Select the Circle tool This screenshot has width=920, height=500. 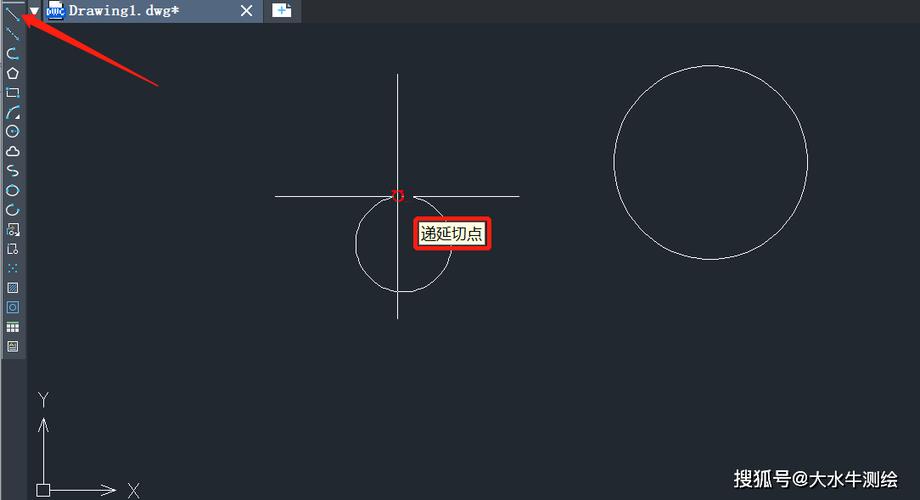12,131
